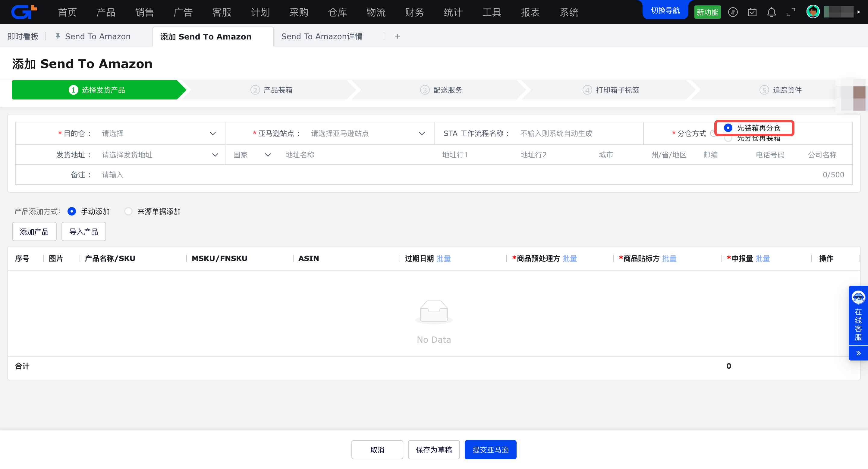Screen dimensions: 868x469
Task: Click the STA 工作流程名称 input field
Action: pos(578,134)
